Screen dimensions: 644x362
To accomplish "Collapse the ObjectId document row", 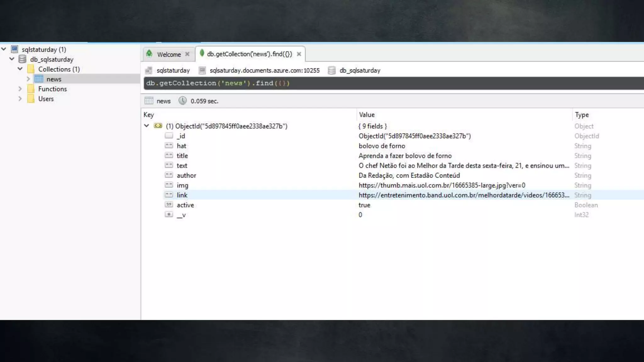I will pos(147,126).
